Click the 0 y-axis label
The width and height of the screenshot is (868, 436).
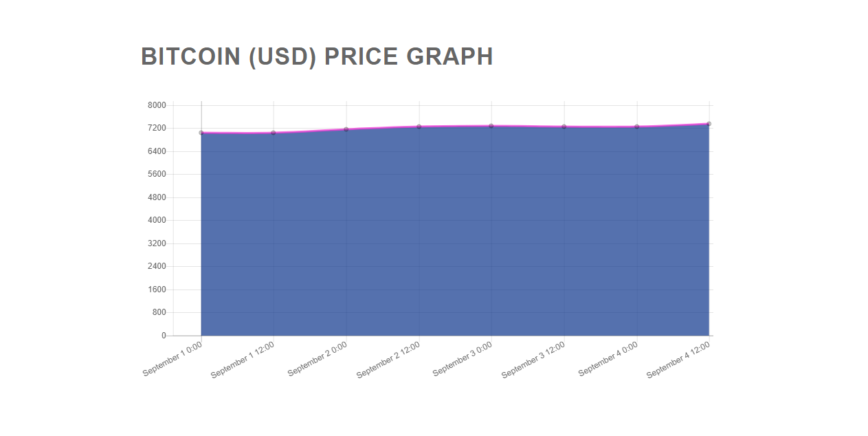pyautogui.click(x=164, y=336)
